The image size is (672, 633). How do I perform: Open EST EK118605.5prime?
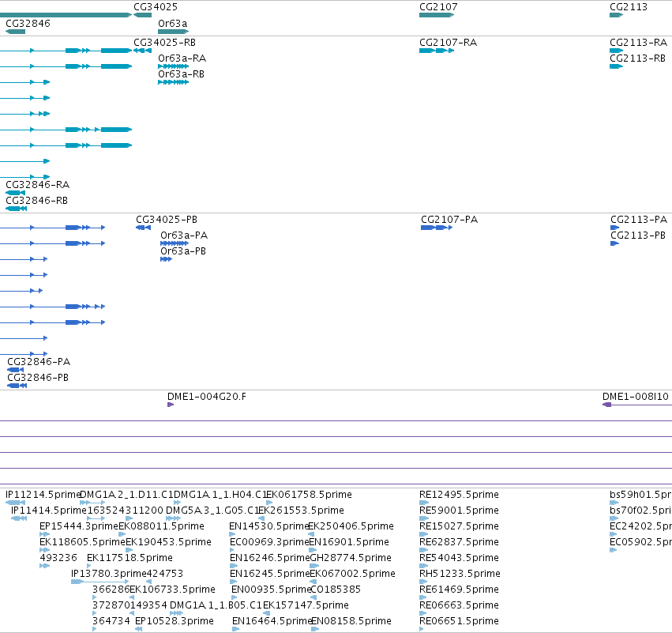coord(82,542)
